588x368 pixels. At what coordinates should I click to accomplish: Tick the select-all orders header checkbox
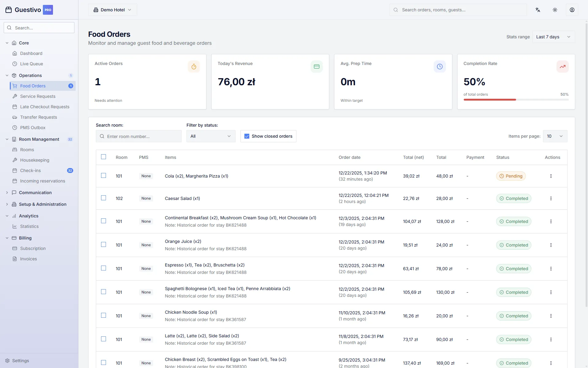[104, 157]
